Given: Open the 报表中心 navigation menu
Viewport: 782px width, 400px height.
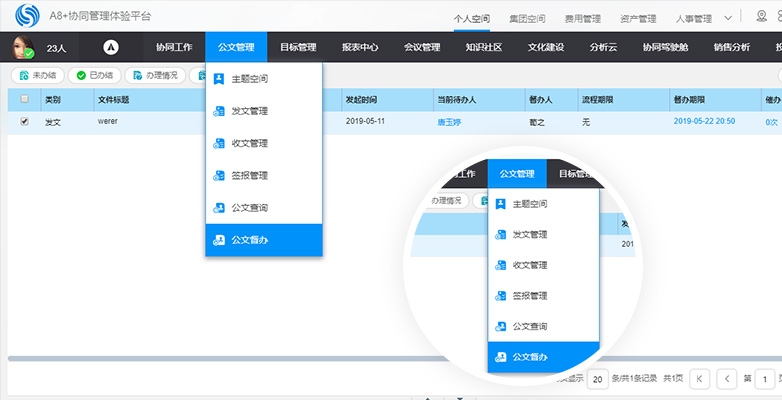Looking at the screenshot, I should [x=360, y=47].
